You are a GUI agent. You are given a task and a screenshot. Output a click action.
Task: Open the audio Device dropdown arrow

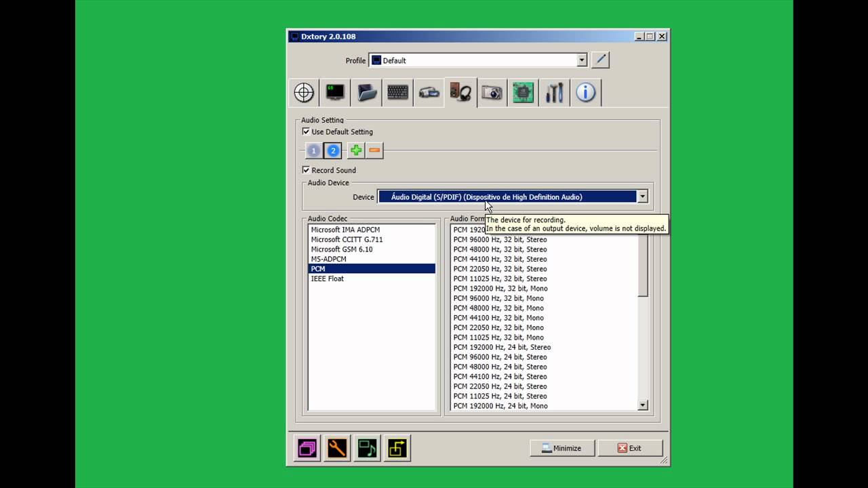click(x=642, y=197)
